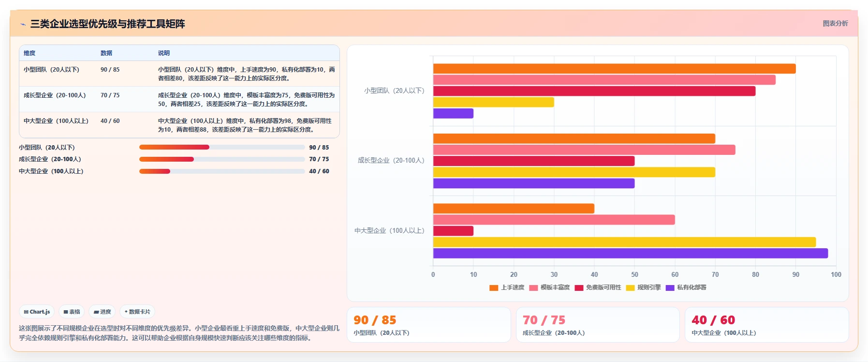The image size is (868, 362).
Task: Click table data value 70 / 75
Action: (x=110, y=95)
